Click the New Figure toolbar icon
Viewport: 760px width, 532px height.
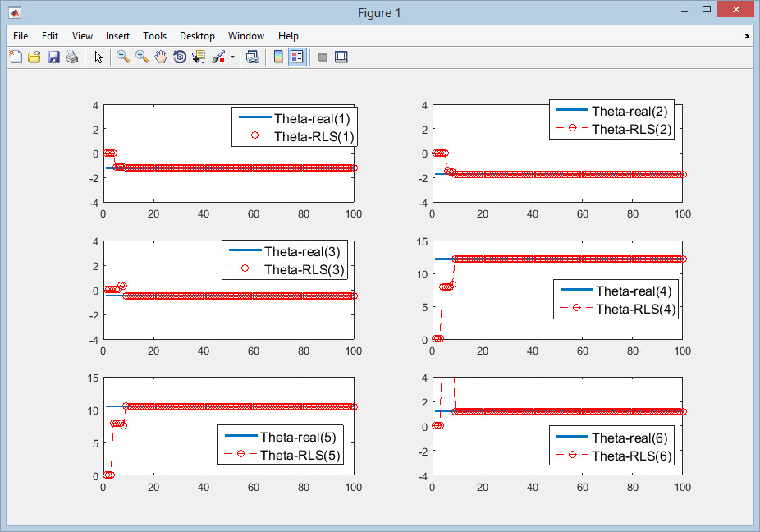[x=16, y=57]
